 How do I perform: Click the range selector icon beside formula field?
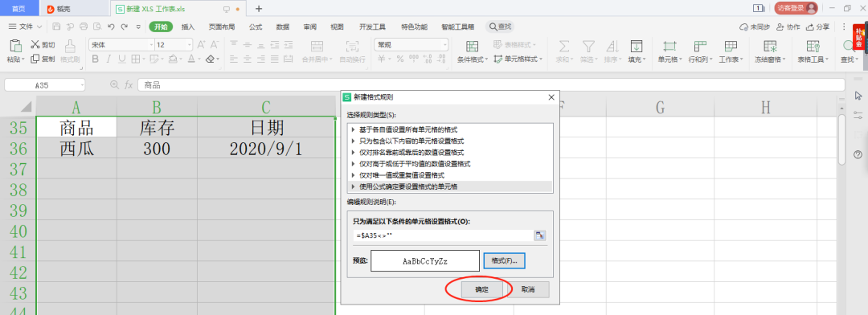click(540, 235)
